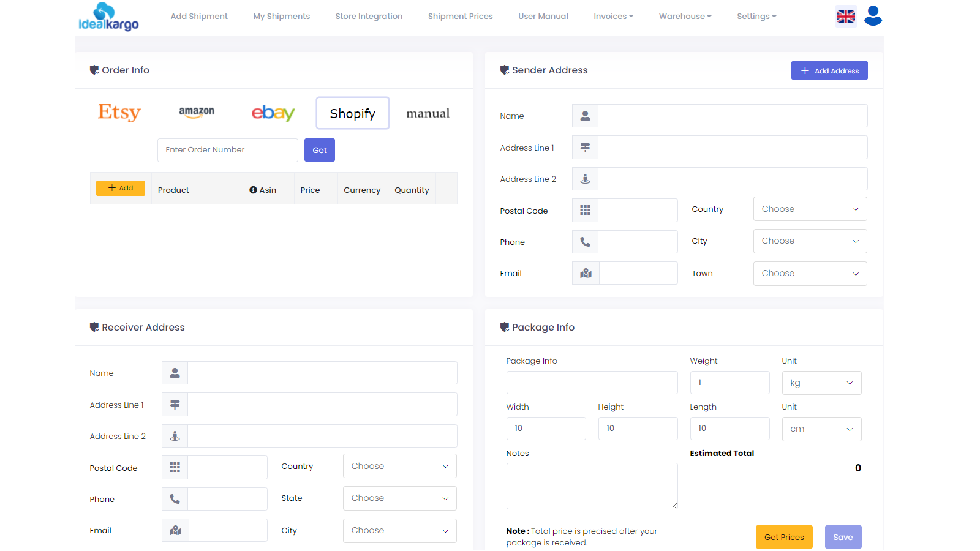
Task: Open My Shipments page
Action: 282,17
